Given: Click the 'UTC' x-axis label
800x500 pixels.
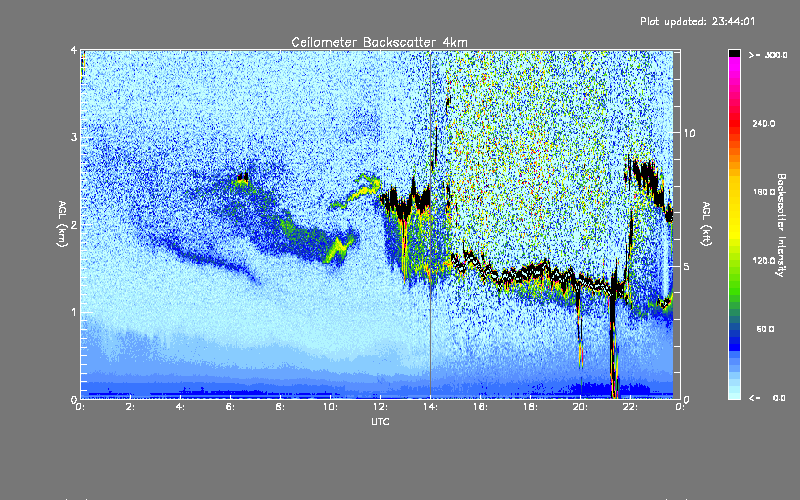Looking at the screenshot, I should pos(380,422).
